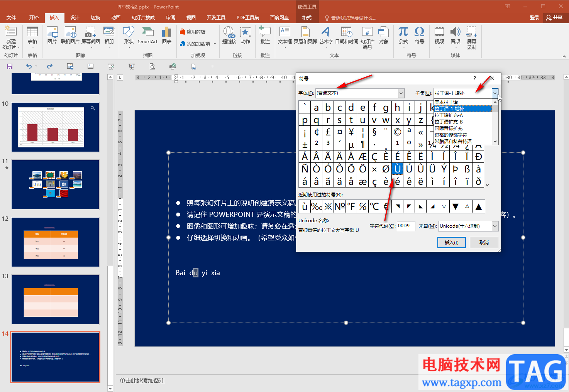Open Online Pictures tool
Image resolution: width=569 pixels, height=392 pixels.
pyautogui.click(x=70, y=35)
